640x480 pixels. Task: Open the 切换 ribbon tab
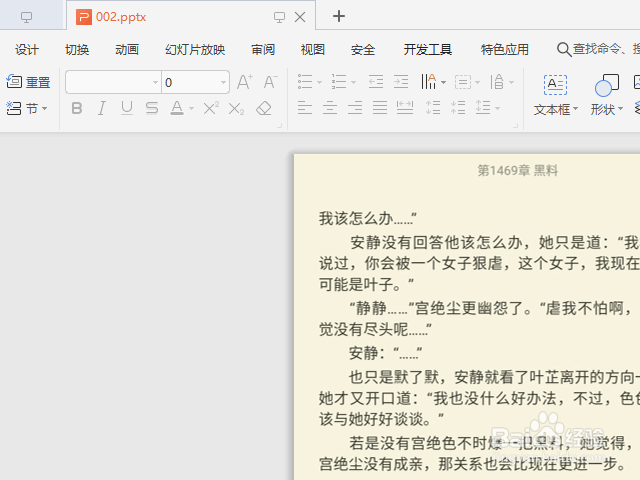(77, 50)
